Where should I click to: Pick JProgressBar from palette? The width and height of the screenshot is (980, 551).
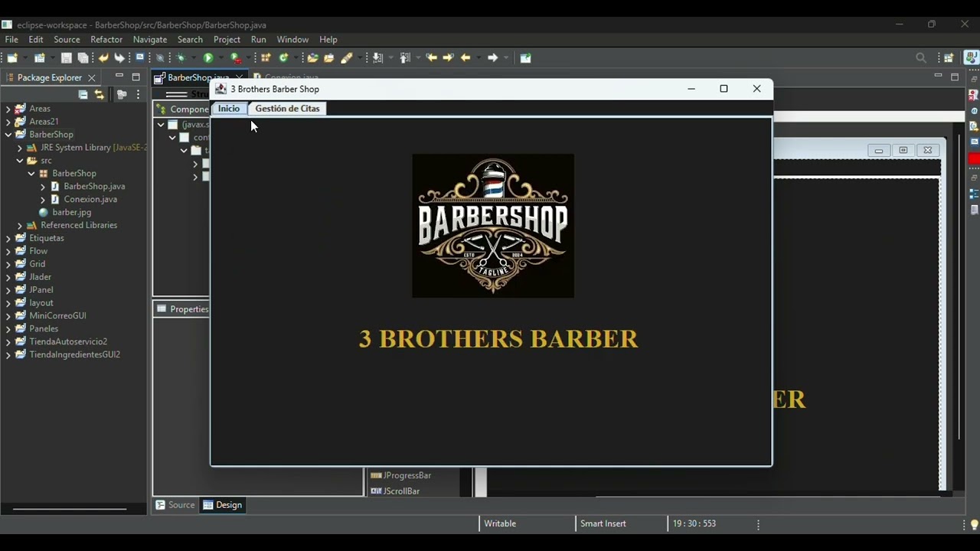(x=400, y=475)
